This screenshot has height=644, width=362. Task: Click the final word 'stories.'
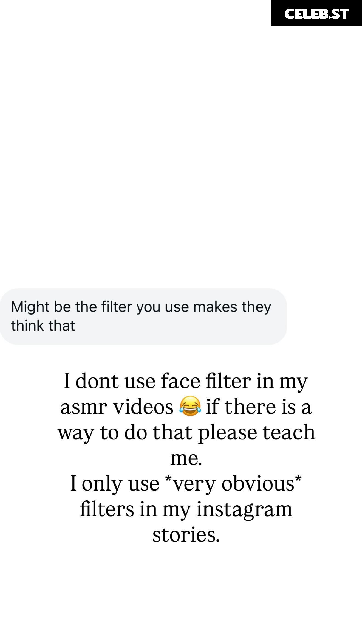(186, 535)
